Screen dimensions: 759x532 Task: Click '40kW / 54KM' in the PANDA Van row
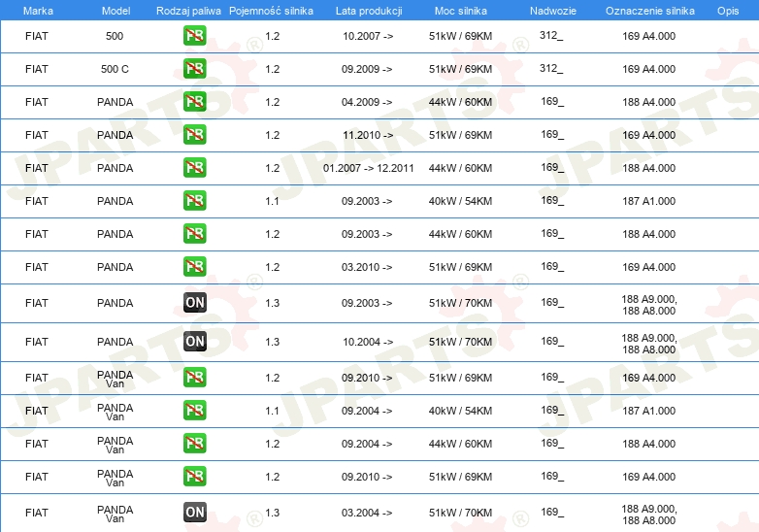tap(460, 411)
